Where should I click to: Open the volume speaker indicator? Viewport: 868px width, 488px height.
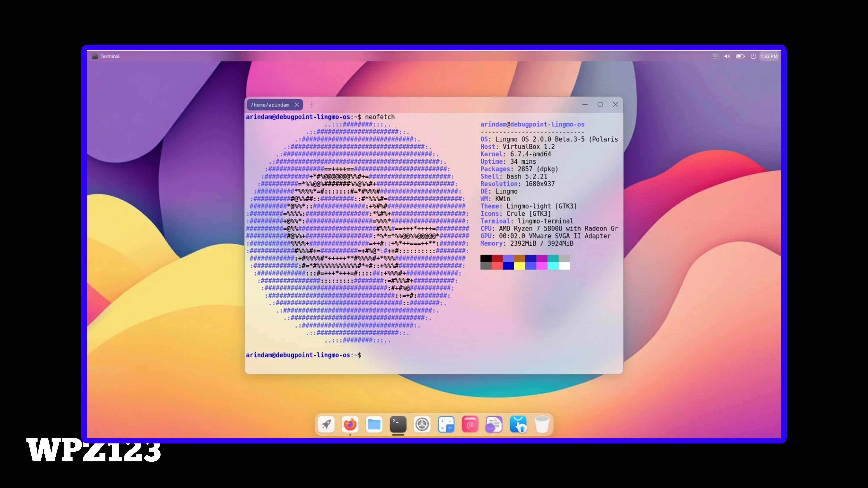727,56
